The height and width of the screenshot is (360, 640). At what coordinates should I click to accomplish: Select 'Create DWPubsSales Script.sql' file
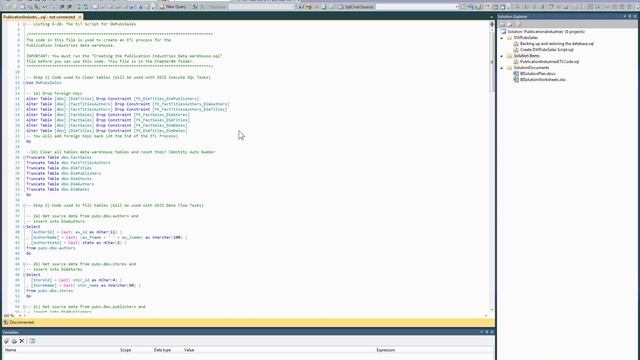(547, 49)
